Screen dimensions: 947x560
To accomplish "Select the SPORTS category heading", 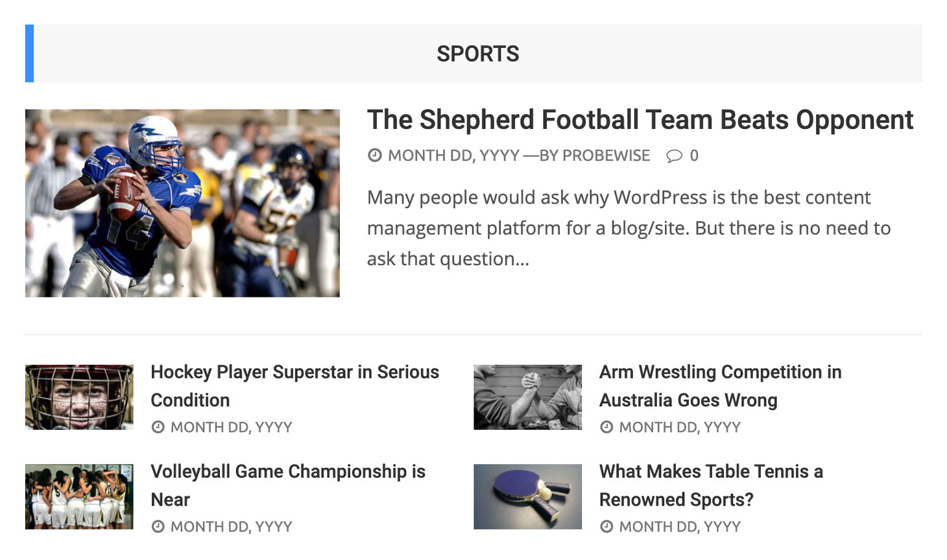I will click(x=477, y=54).
